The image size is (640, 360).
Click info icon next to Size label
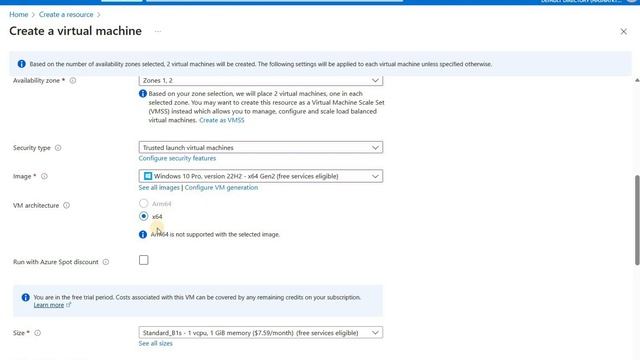[x=38, y=333]
